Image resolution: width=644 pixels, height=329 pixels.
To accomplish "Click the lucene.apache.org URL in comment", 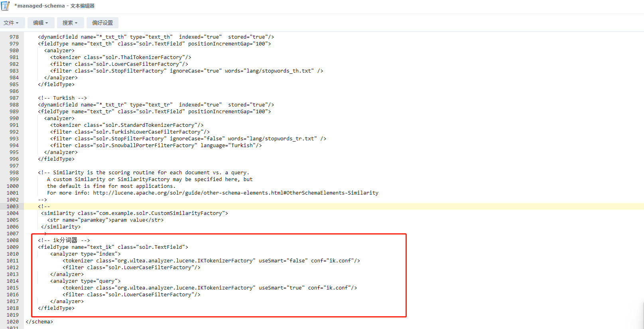I will pyautogui.click(x=236, y=193).
